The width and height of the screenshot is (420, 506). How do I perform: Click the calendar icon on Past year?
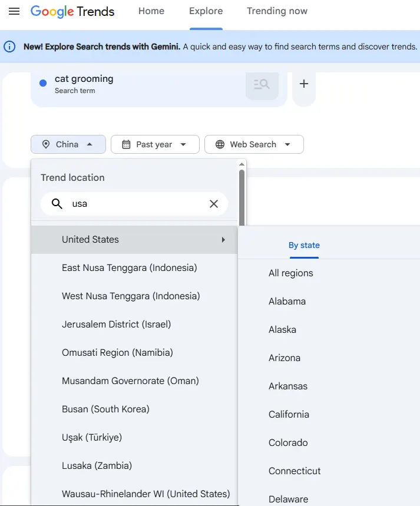(x=126, y=144)
